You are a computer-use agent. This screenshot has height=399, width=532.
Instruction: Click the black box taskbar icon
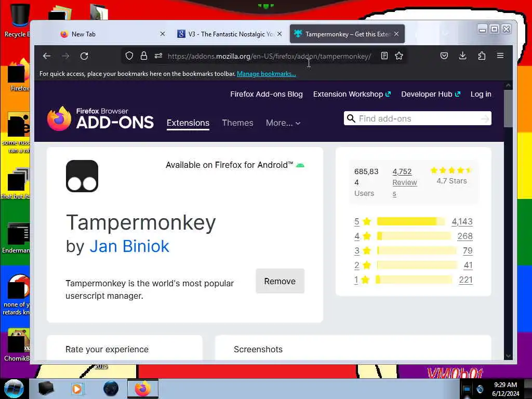click(46, 389)
